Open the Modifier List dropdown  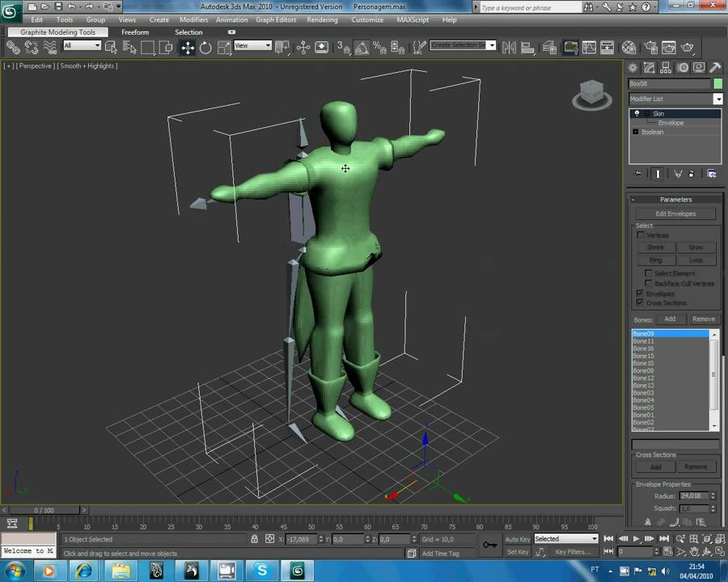[x=718, y=99]
